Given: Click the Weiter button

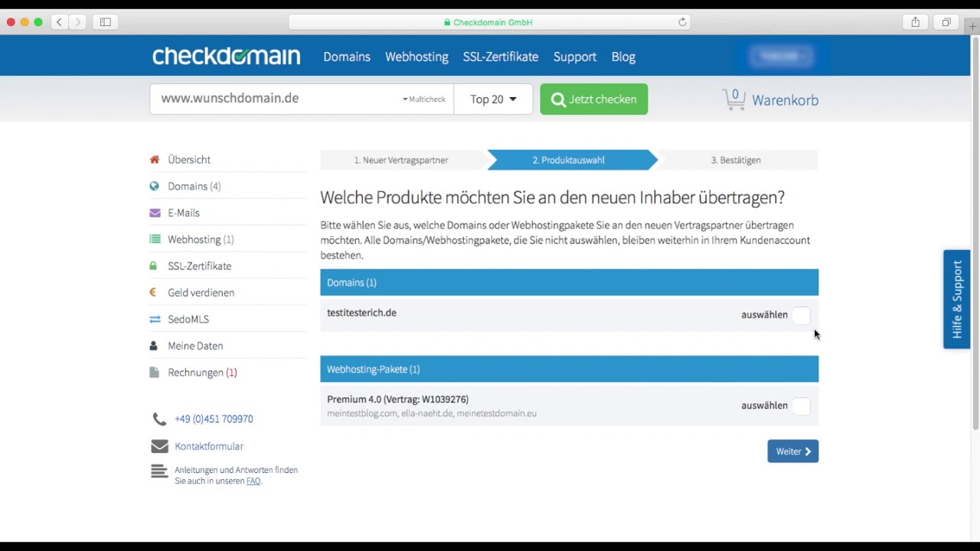Looking at the screenshot, I should 793,452.
